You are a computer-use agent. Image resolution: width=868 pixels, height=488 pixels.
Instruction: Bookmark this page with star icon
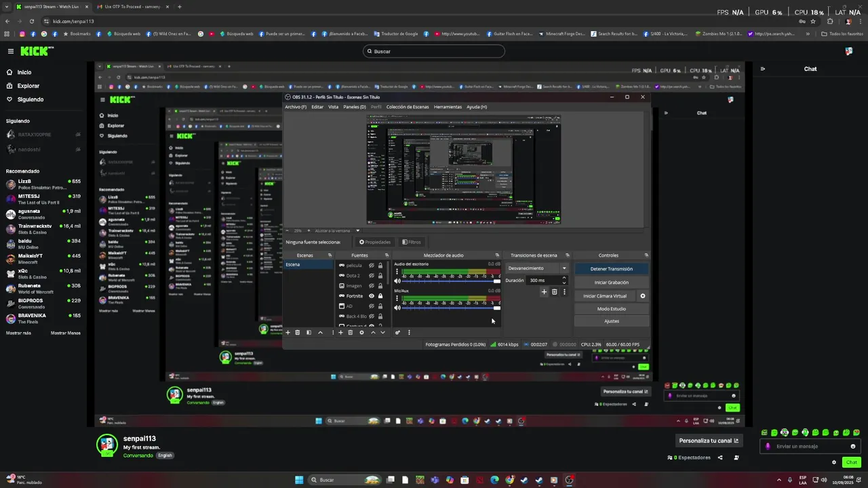click(814, 21)
